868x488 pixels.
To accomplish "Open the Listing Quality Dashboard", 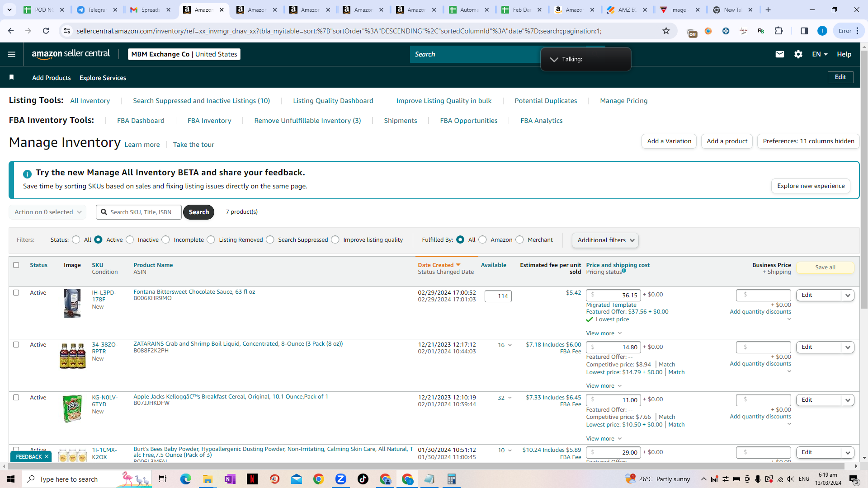I will tap(333, 101).
